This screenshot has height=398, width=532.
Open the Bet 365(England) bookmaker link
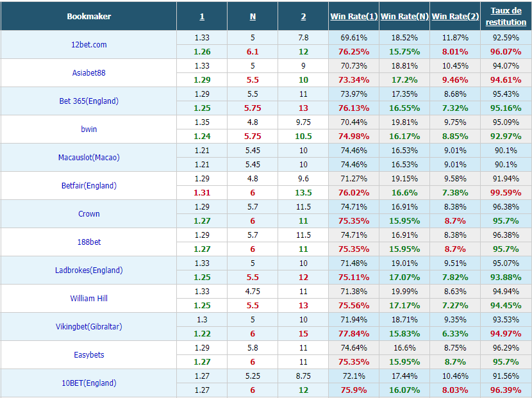click(x=89, y=101)
